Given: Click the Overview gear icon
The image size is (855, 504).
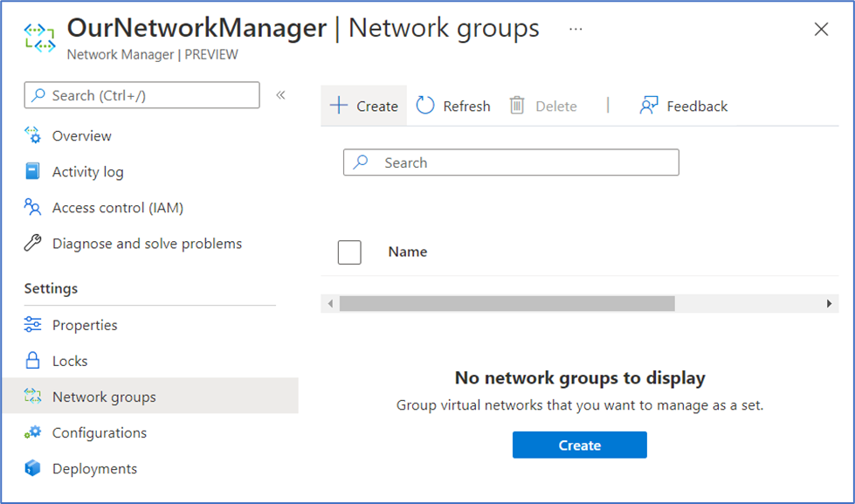Looking at the screenshot, I should click(32, 135).
